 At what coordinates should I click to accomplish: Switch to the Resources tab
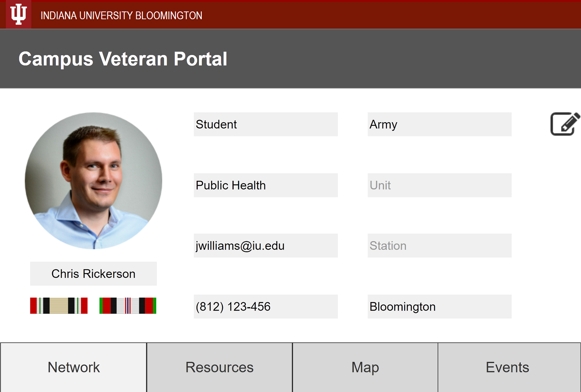coord(219,367)
